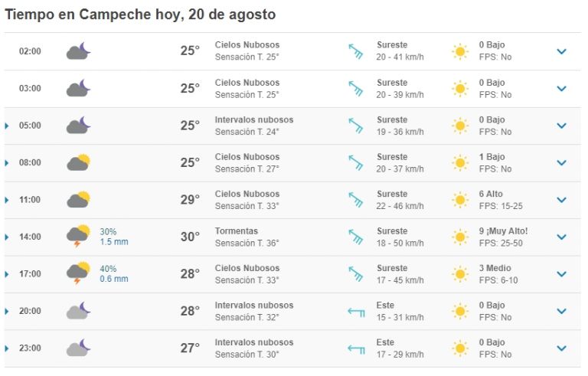Screen dimensions: 588x376
Task: Open the chevron on the 23:00 row
Action: (561, 348)
